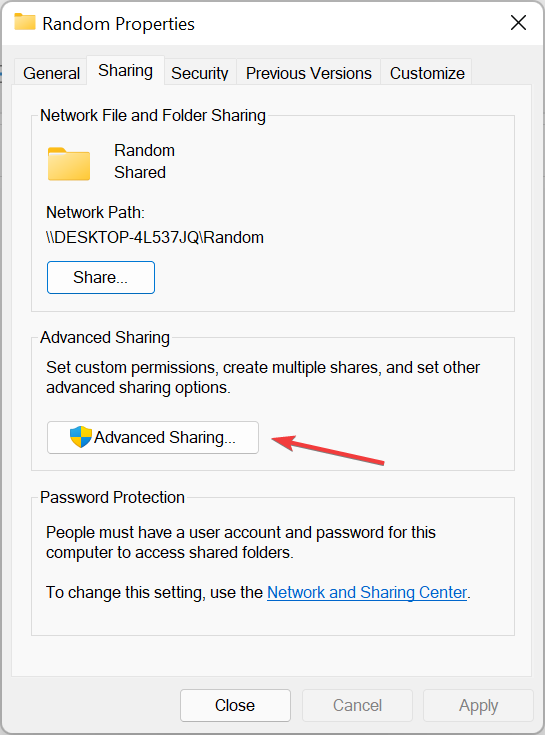Screen dimensions: 545x735
Task: Close the Random Properties window with X
Action: tap(518, 22)
